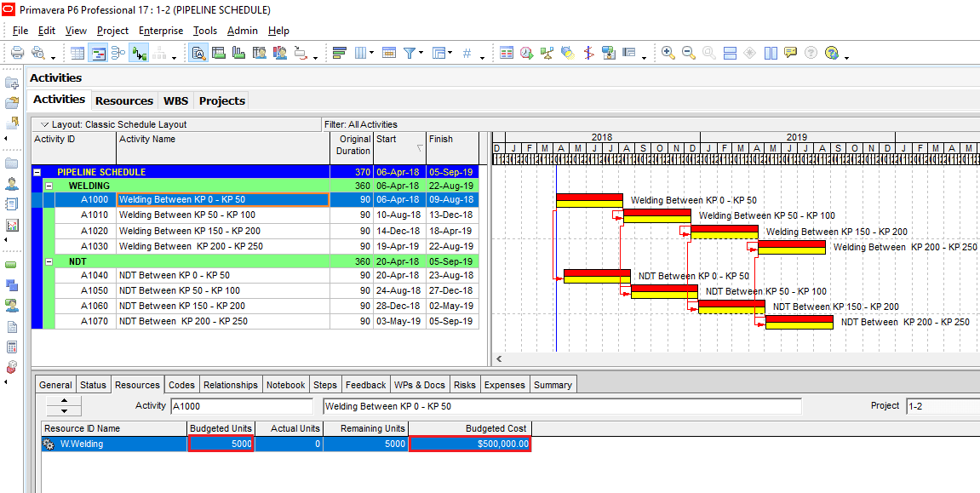Click the Original Duration column header

[352, 148]
